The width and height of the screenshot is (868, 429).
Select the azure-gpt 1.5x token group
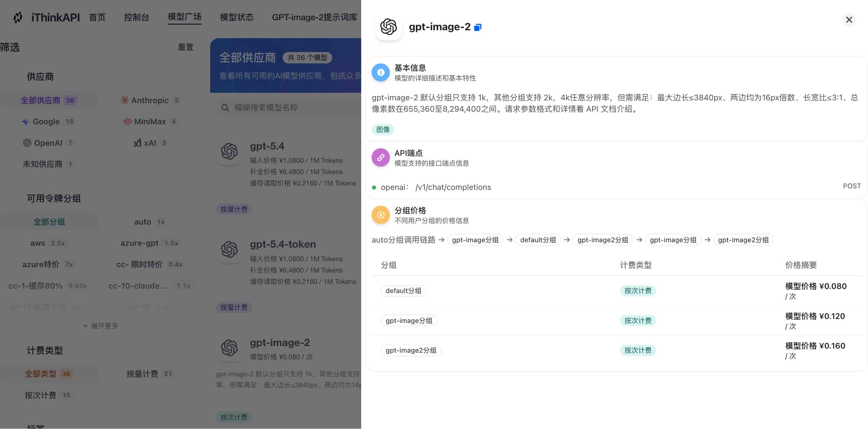pyautogui.click(x=150, y=243)
